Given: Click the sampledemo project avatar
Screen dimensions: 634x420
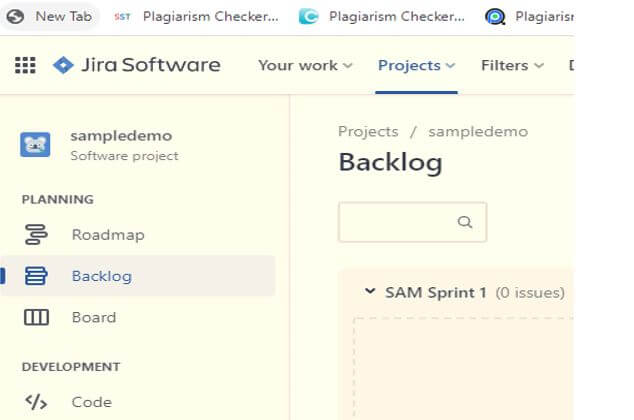Looking at the screenshot, I should pyautogui.click(x=36, y=145).
